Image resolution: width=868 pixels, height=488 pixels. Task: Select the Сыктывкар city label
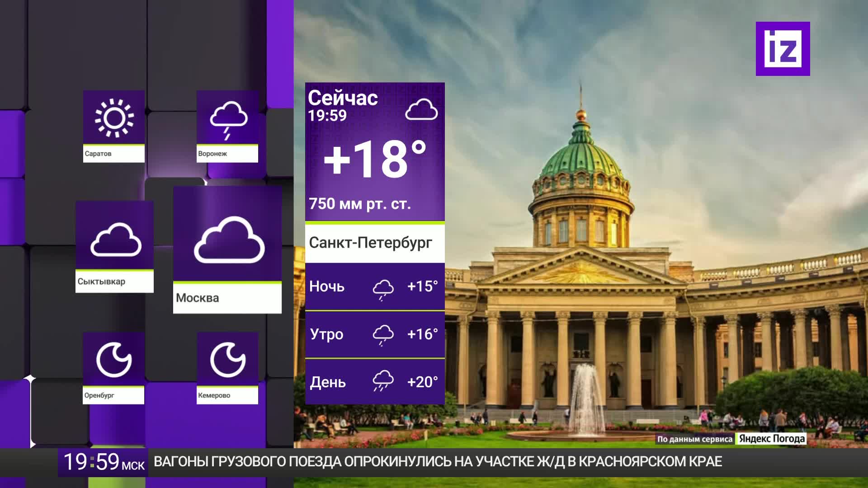(101, 282)
